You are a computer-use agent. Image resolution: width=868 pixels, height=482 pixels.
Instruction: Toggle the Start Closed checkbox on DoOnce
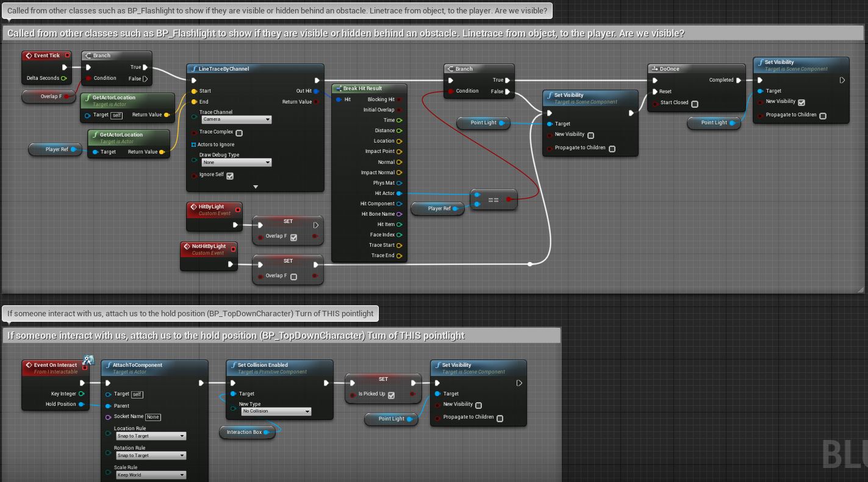694,104
